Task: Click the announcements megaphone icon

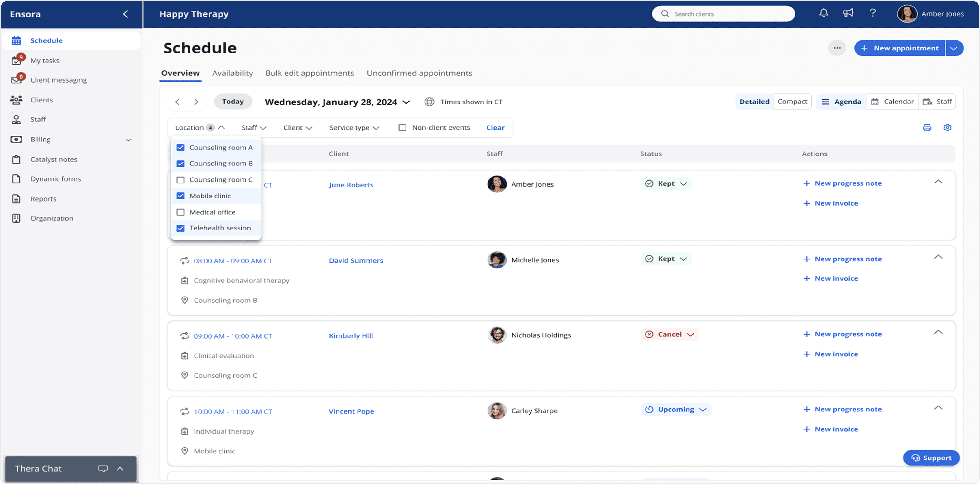Action: pos(849,13)
